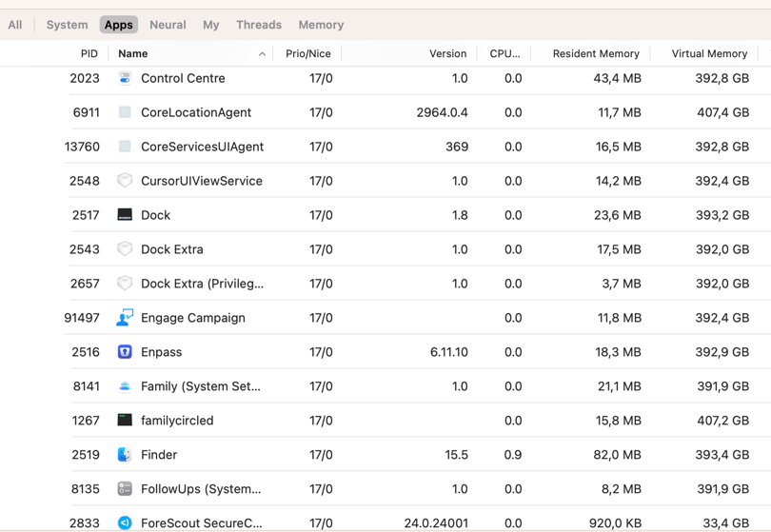
Task: Click the ForeScout SecureC... icon
Action: click(125, 522)
